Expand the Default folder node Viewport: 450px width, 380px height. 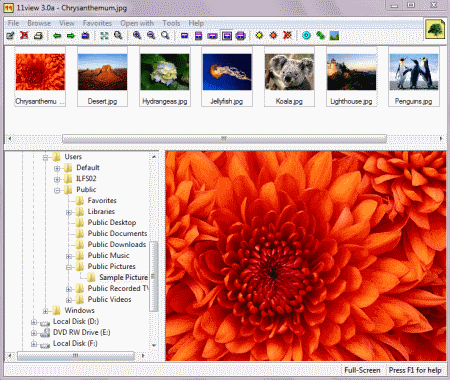coord(57,168)
